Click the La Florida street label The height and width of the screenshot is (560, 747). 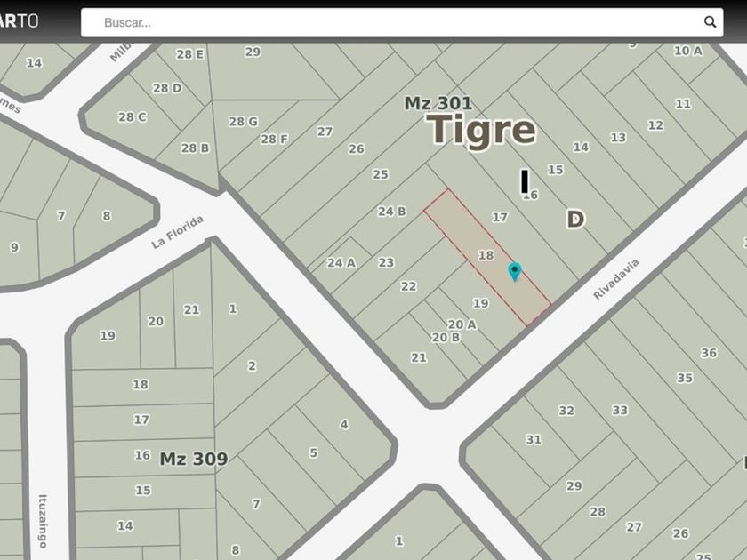click(177, 232)
